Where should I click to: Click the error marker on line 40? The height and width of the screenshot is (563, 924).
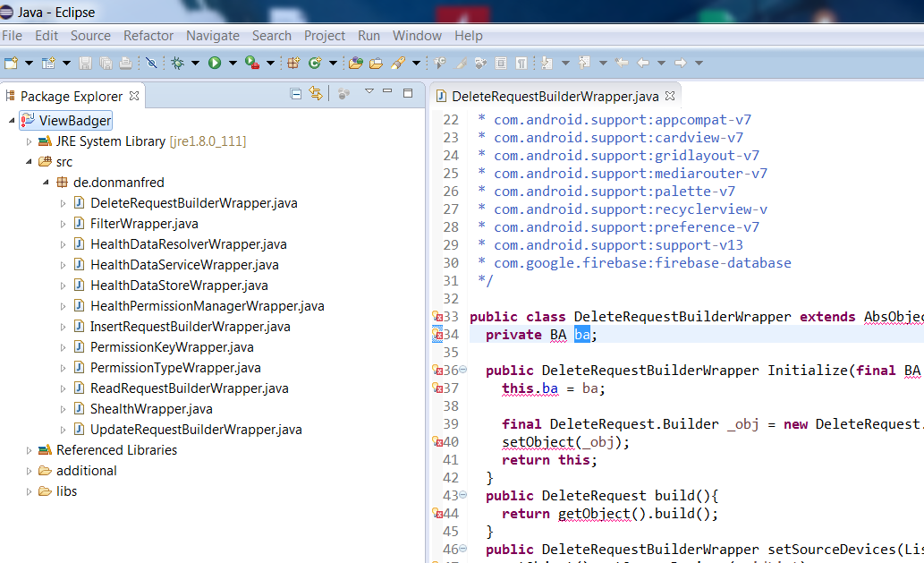[x=437, y=441]
